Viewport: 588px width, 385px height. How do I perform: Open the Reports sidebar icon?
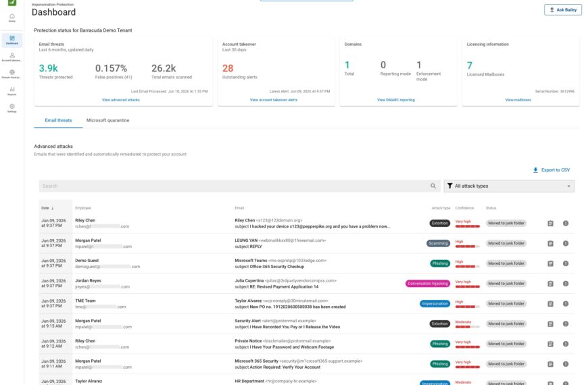[x=12, y=91]
